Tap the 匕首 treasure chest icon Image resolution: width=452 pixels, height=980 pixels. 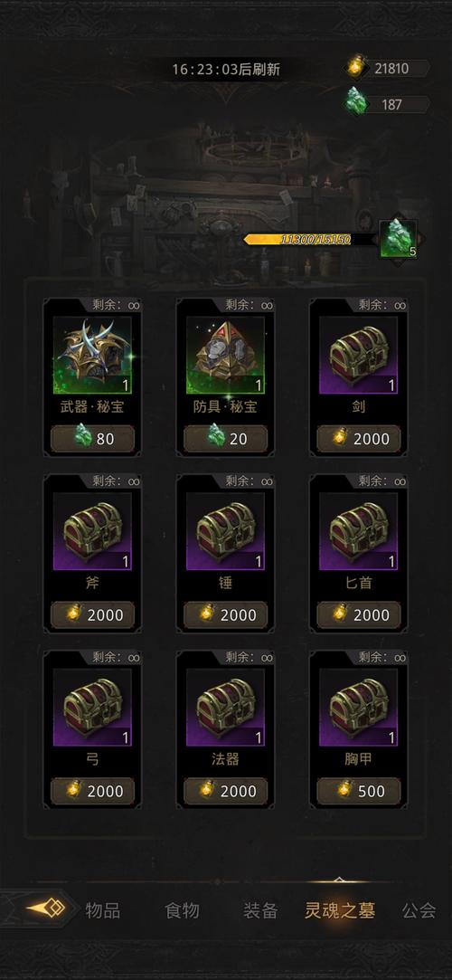tap(358, 530)
